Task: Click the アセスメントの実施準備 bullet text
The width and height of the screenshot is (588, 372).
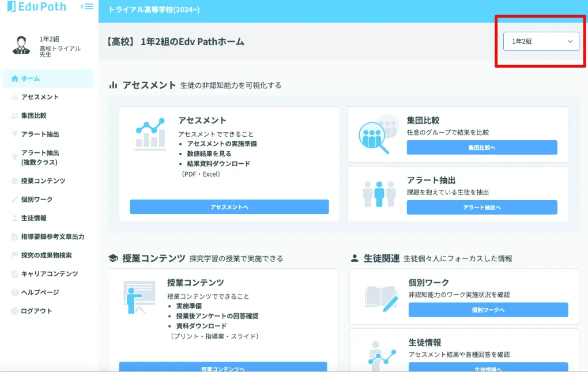Action: [x=222, y=144]
